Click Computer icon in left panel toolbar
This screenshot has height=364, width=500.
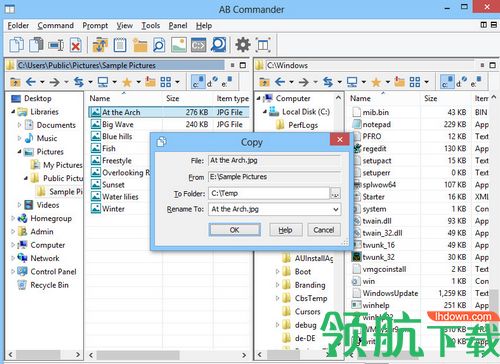click(103, 82)
